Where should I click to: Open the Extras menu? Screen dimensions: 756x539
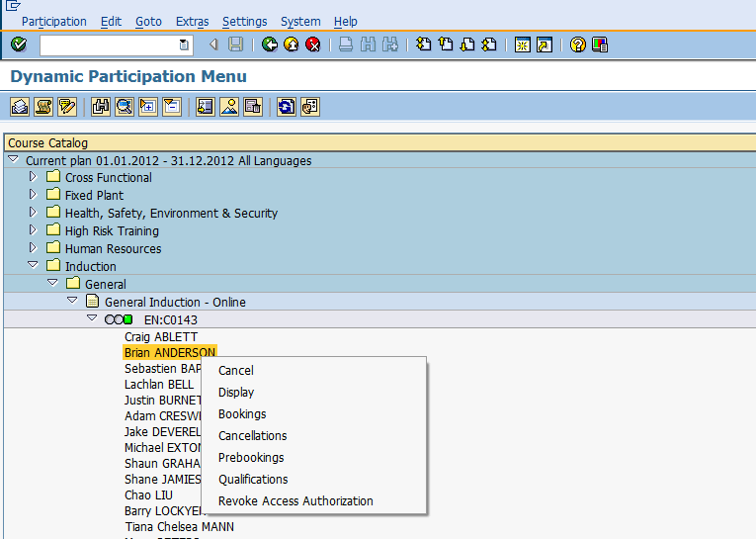[x=193, y=22]
